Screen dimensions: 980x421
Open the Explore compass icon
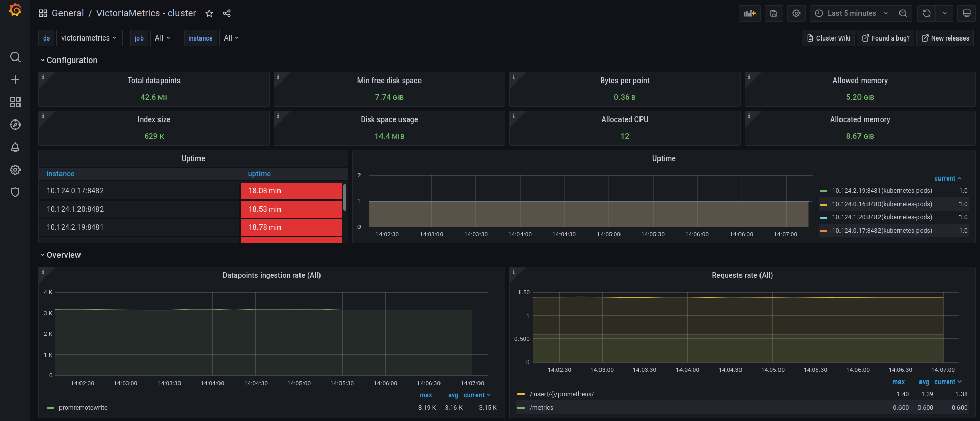coord(15,125)
